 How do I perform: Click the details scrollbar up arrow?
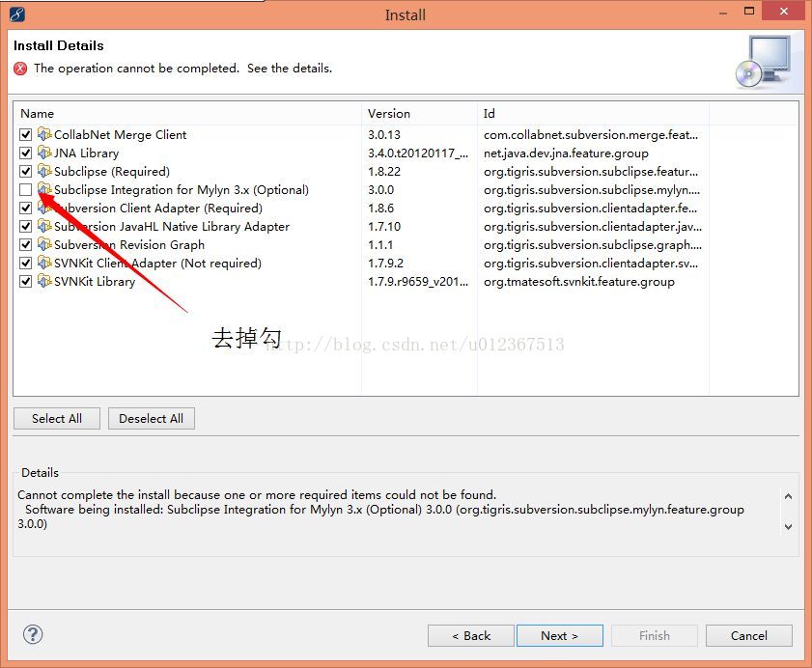(x=788, y=496)
